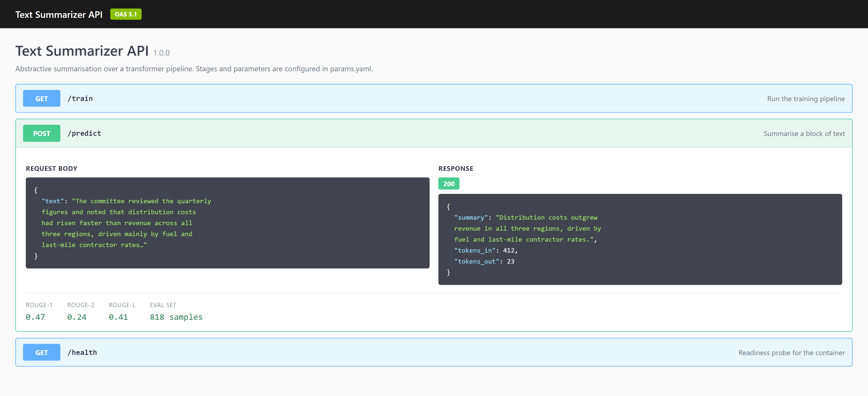Expand the GET /train endpoint row

point(434,98)
